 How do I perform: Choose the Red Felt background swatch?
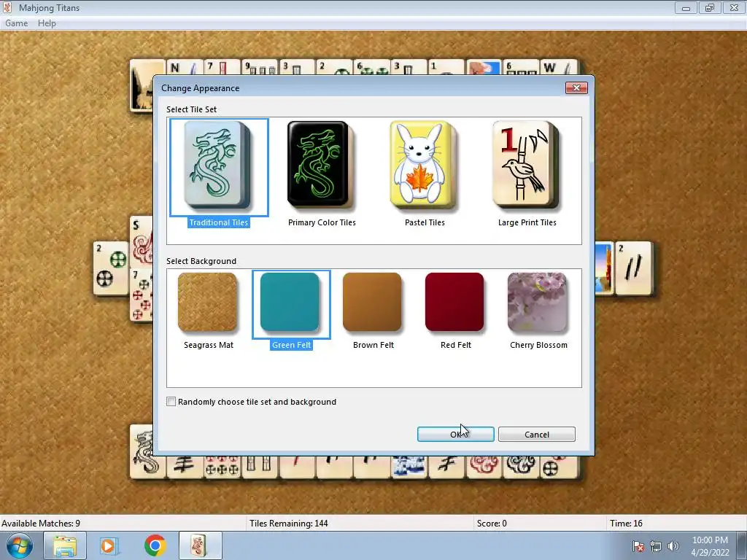455,302
